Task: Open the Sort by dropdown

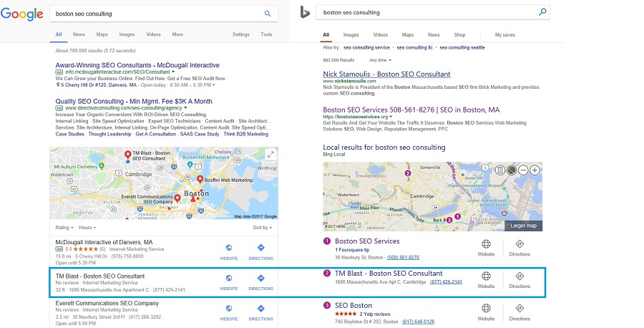Action: point(263,227)
